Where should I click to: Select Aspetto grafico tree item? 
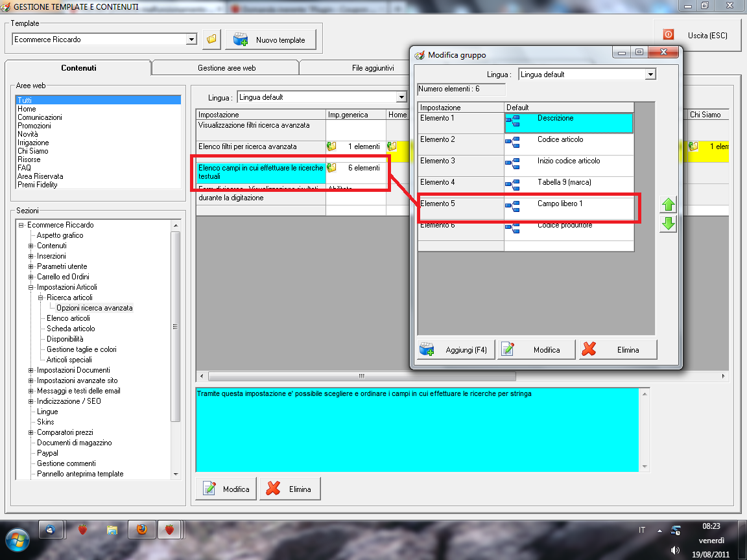pyautogui.click(x=60, y=235)
